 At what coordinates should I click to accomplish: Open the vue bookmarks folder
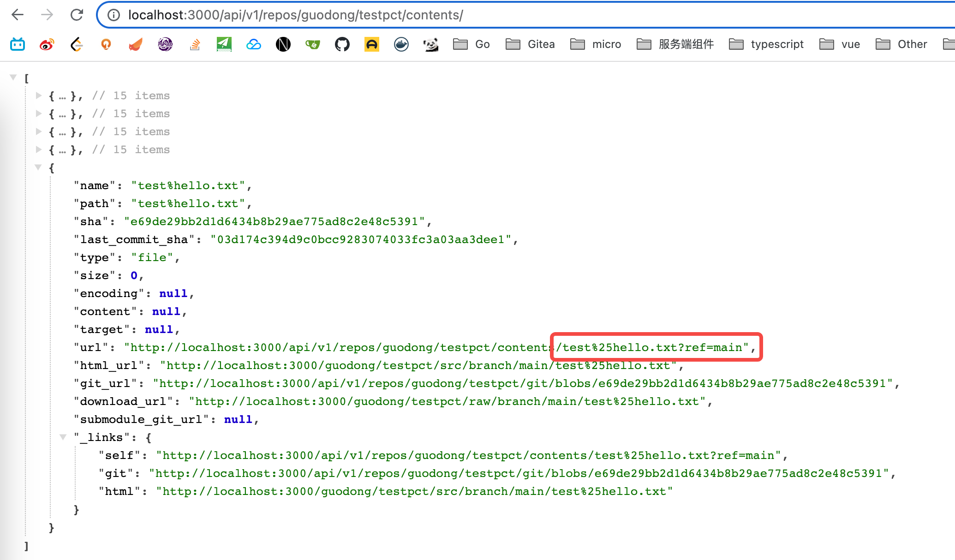click(840, 44)
